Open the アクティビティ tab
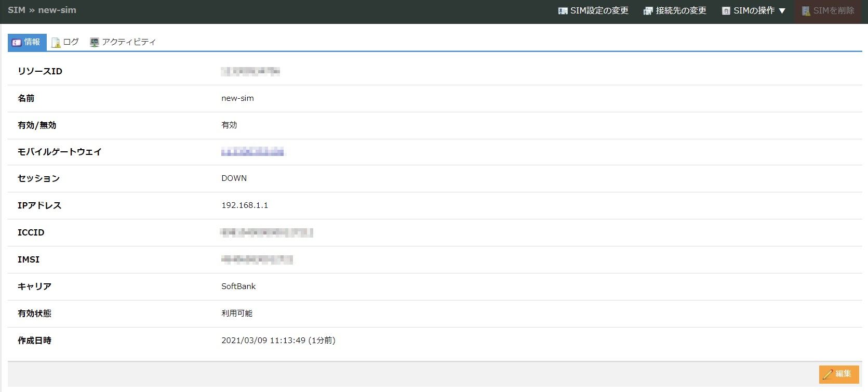 [129, 42]
